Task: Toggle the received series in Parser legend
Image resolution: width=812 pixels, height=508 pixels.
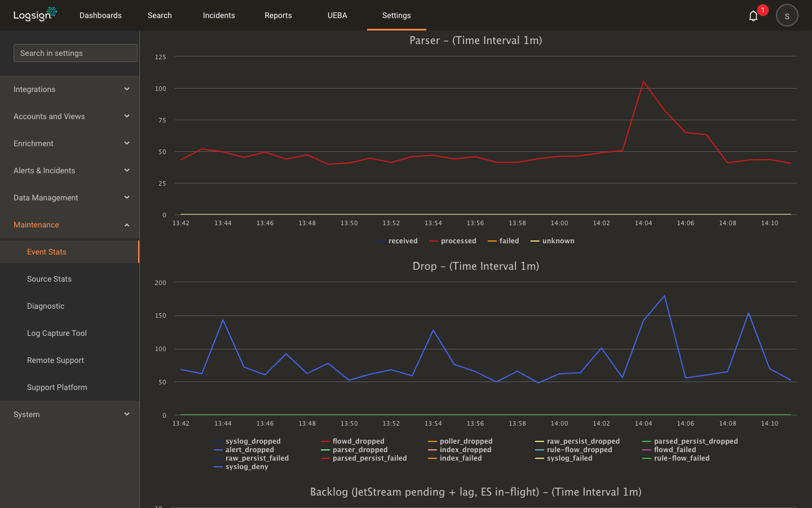Action: tap(398, 241)
